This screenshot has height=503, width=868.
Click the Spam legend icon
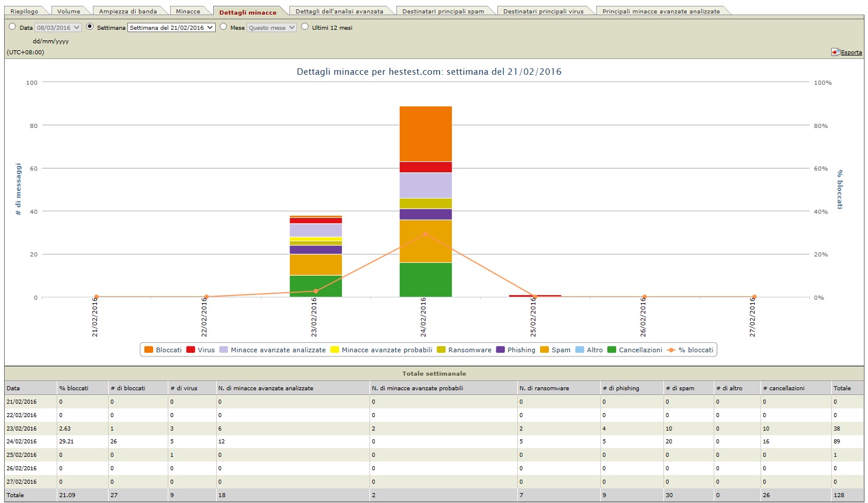(544, 350)
